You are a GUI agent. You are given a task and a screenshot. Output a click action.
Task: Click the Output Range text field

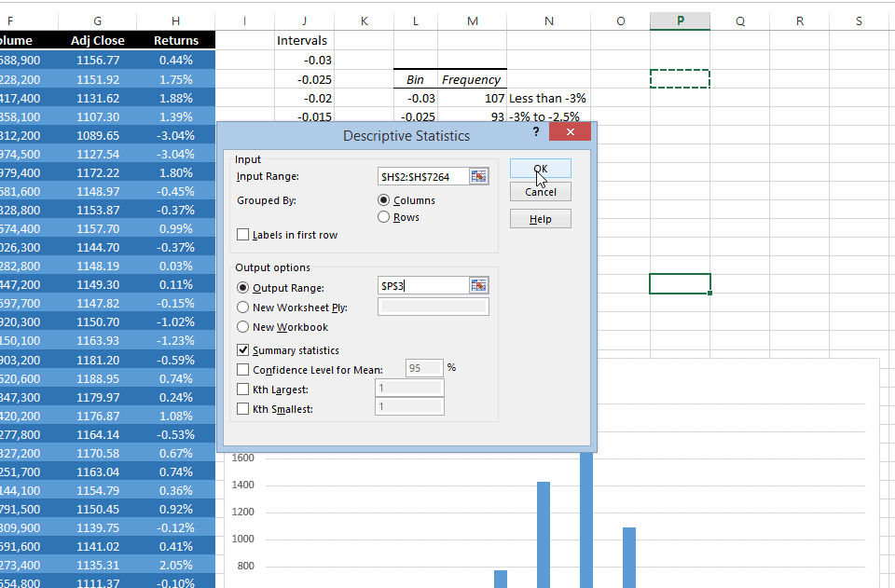[x=421, y=286]
